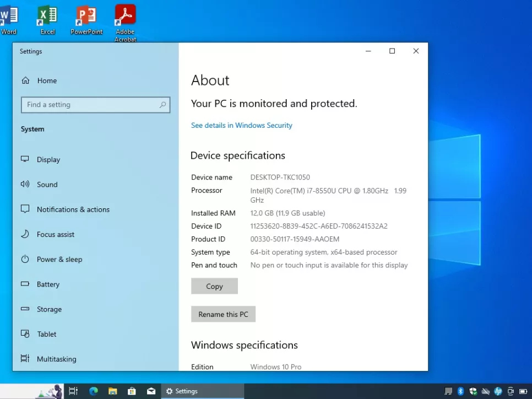
Task: Click the Copy button under device specifications
Action: (214, 286)
